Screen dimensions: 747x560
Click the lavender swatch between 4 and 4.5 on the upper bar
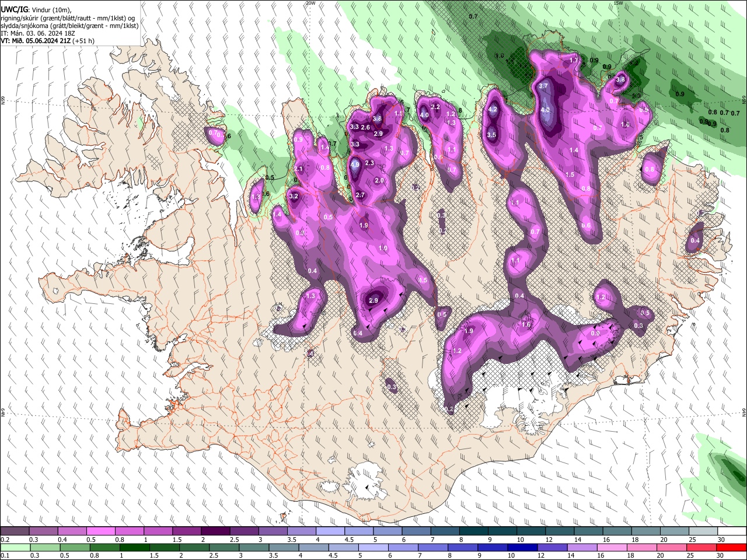point(330,531)
